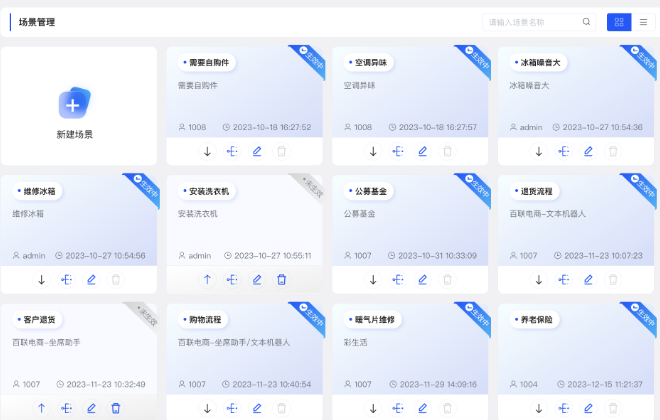Screen dimensions: 660x420
Task: Edit the 退货流程 scene
Action: [x=588, y=280]
